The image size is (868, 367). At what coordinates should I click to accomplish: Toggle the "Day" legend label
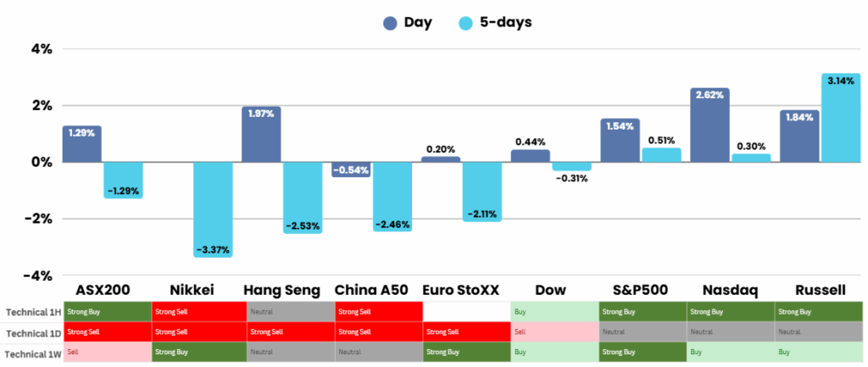(415, 23)
